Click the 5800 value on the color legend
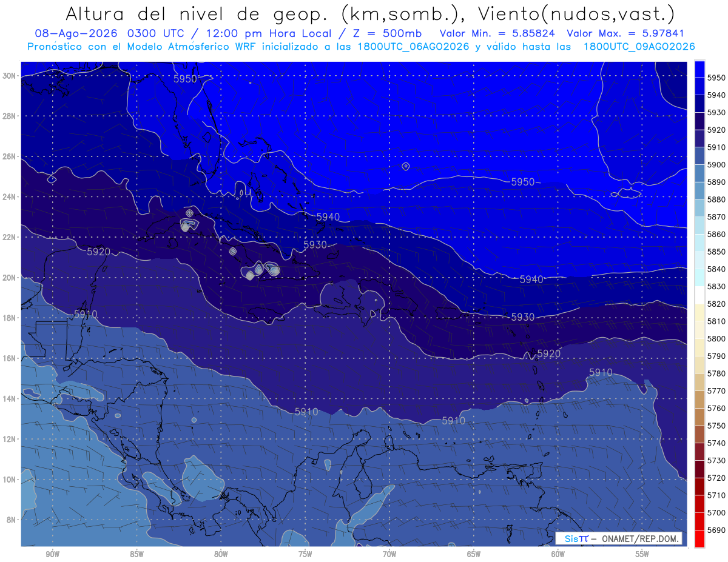The width and height of the screenshot is (728, 562). coord(716,338)
